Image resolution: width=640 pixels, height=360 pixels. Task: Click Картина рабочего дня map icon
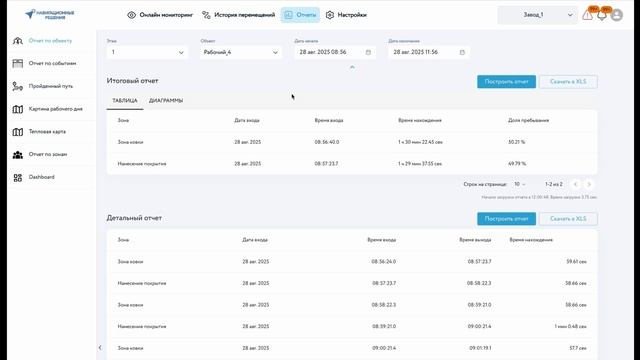(x=18, y=109)
